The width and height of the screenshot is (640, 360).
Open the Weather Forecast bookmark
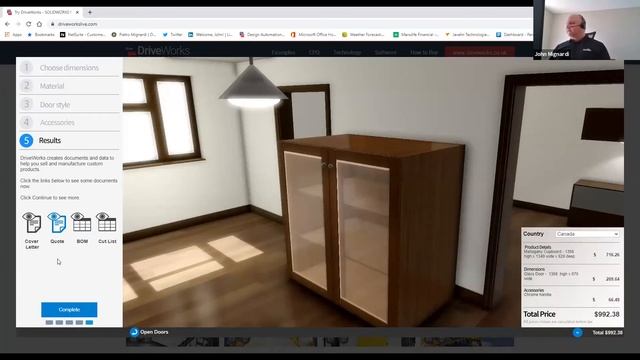pyautogui.click(x=363, y=35)
